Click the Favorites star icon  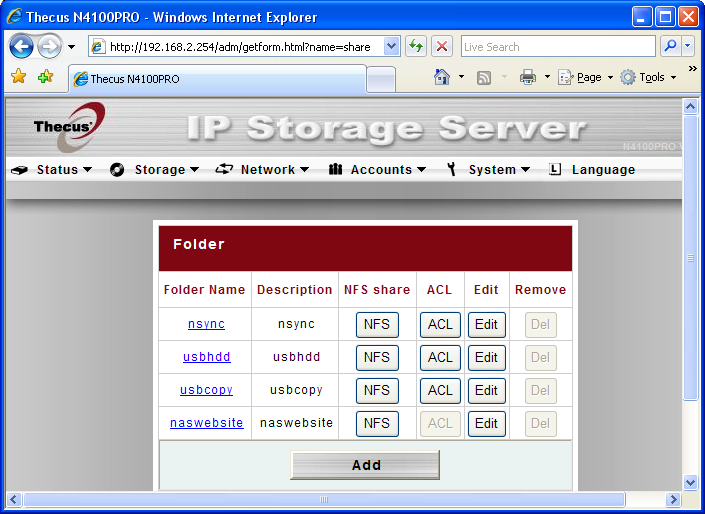18,77
